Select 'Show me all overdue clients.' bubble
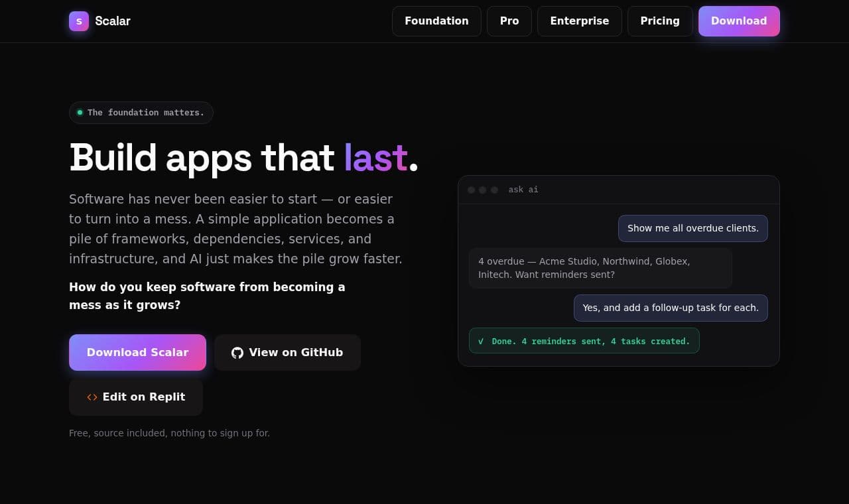Screen dimensions: 849x504 coord(693,228)
